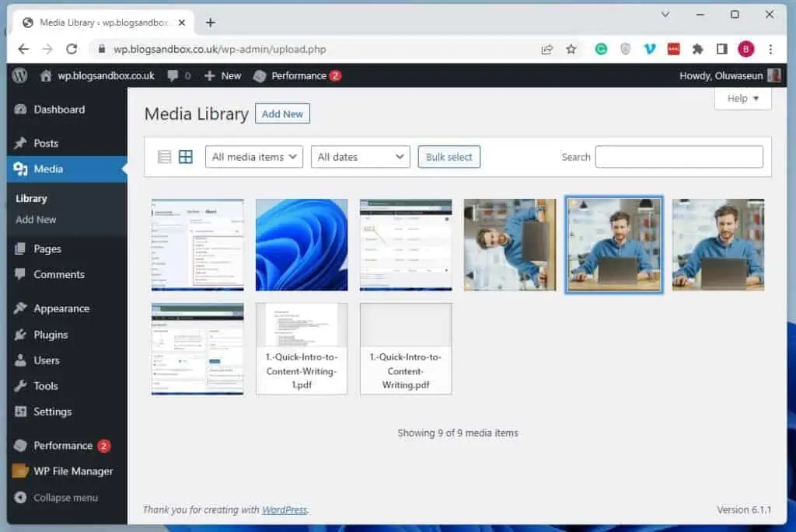Open 1.-Quick-Intro-to-Content-Writing-1.pdf item
This screenshot has height=532, width=796.
point(302,349)
